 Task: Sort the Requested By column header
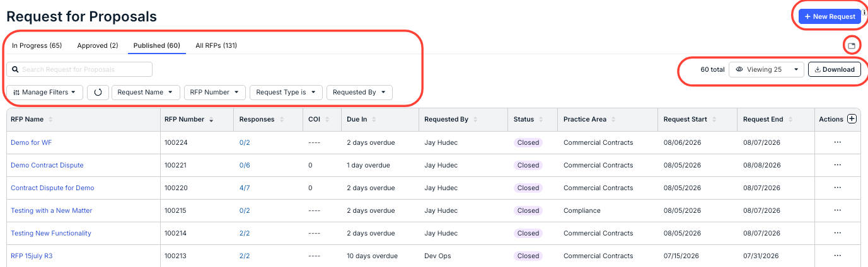tap(475, 120)
